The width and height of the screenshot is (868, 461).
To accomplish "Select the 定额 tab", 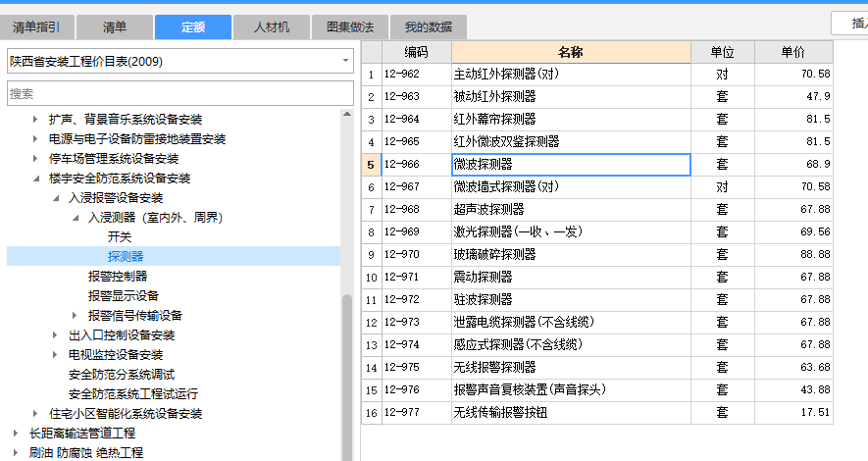I will [x=193, y=27].
